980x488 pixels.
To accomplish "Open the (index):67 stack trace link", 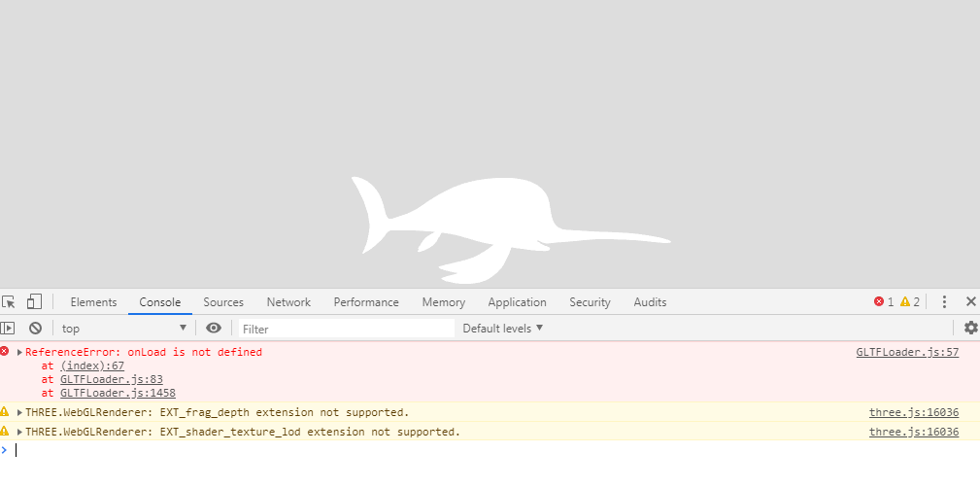I will pyautogui.click(x=92, y=366).
